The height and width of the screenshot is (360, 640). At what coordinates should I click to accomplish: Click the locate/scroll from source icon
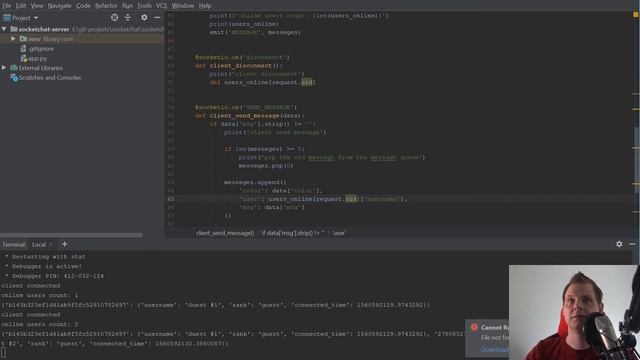click(x=115, y=18)
